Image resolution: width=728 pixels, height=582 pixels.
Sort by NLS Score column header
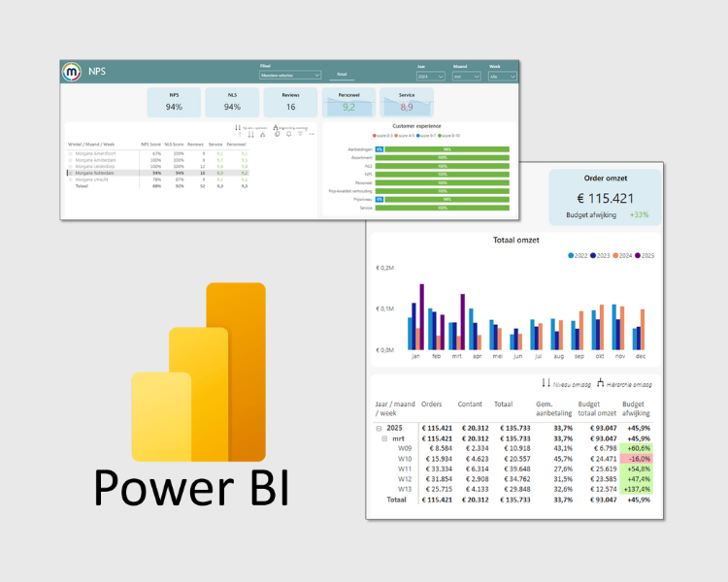[174, 145]
